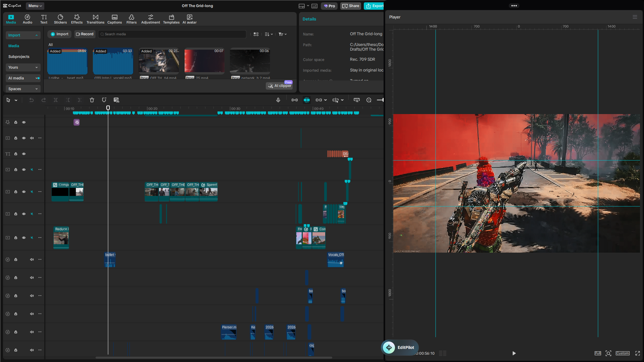Expand the Spaces section in the sidebar
Image resolution: width=644 pixels, height=362 pixels.
coord(23,89)
